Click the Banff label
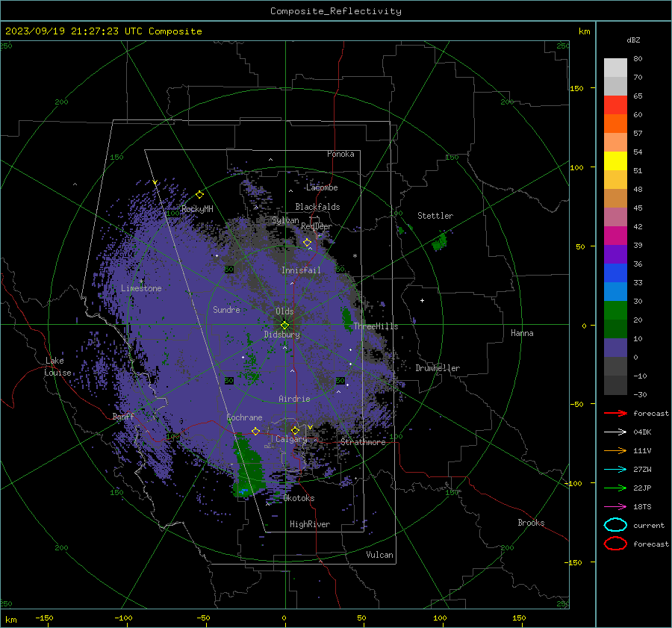Screen dimensions: 672x628 point(123,416)
